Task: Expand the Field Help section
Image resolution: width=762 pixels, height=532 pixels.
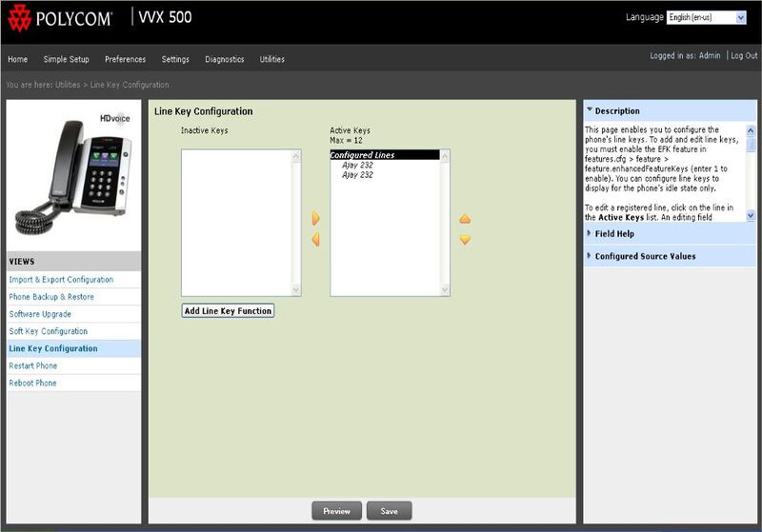Action: 614,233
